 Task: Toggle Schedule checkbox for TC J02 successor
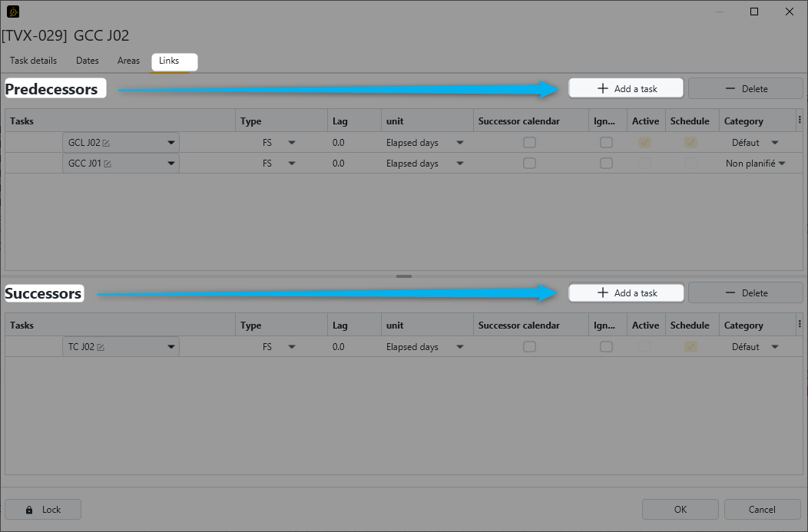click(x=690, y=347)
